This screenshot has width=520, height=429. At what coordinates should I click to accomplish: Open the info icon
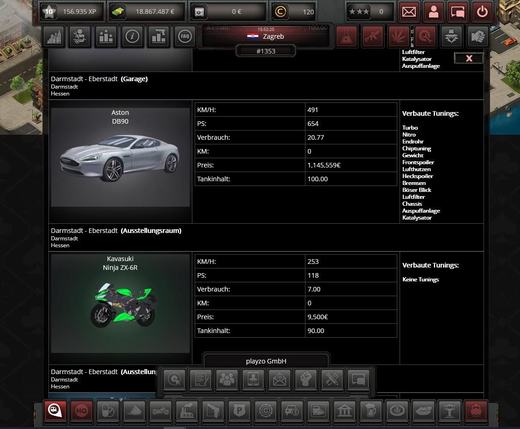pyautogui.click(x=132, y=36)
